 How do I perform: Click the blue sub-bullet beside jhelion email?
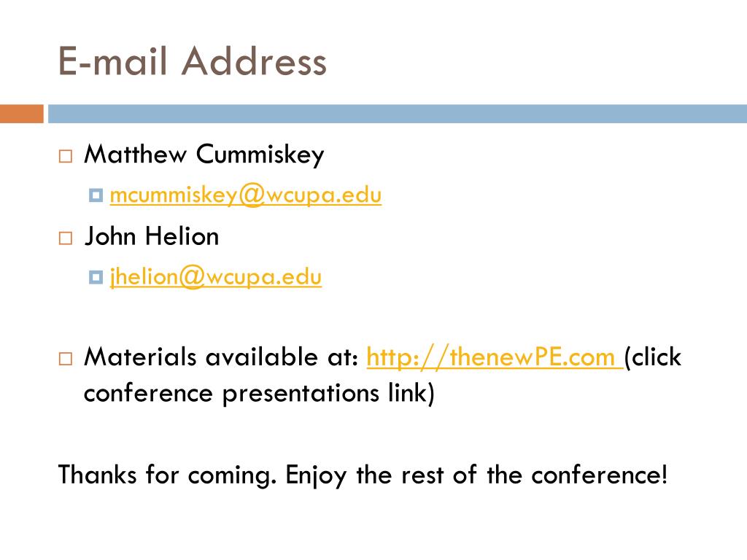pyautogui.click(x=96, y=277)
